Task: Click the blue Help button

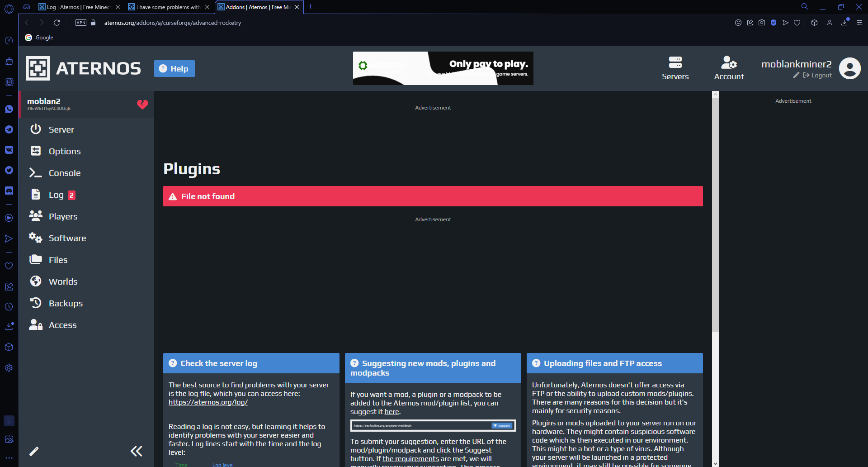Action: point(174,69)
